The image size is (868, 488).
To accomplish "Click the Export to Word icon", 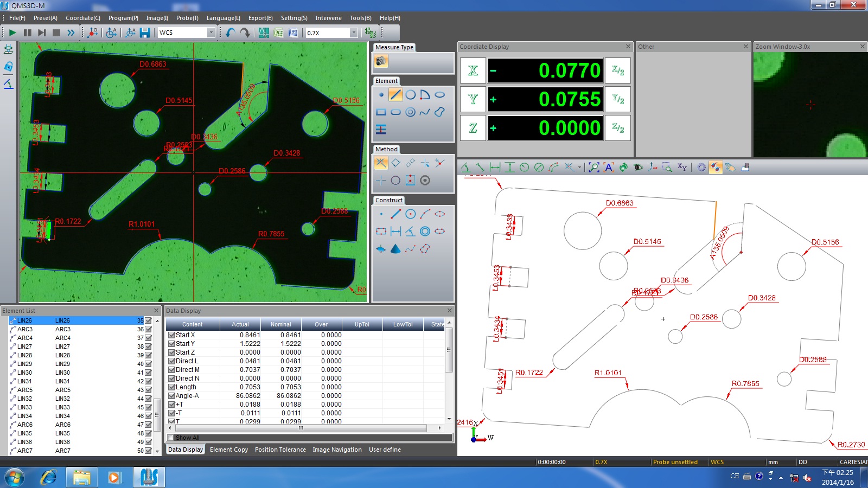I will point(293,33).
